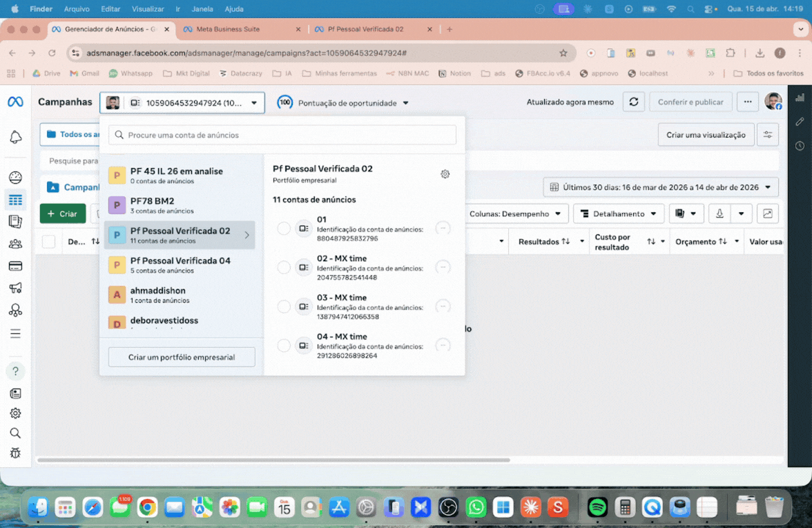This screenshot has height=528, width=812.
Task: Open Audiences people icon in sidebar
Action: point(15,243)
